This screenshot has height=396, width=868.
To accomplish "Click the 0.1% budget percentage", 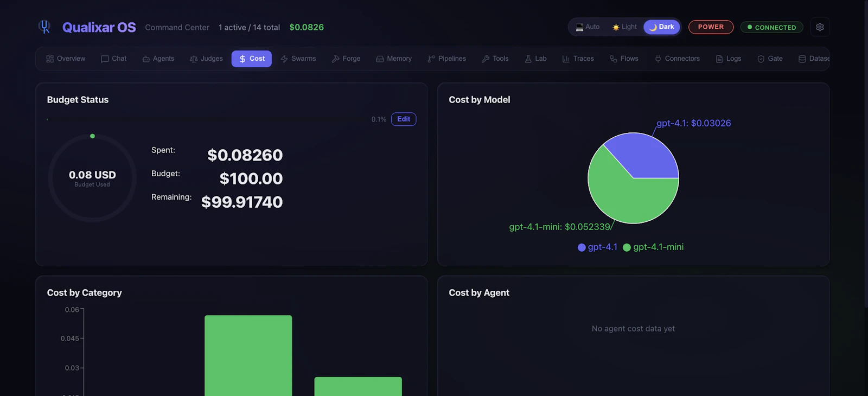I will pyautogui.click(x=379, y=119).
